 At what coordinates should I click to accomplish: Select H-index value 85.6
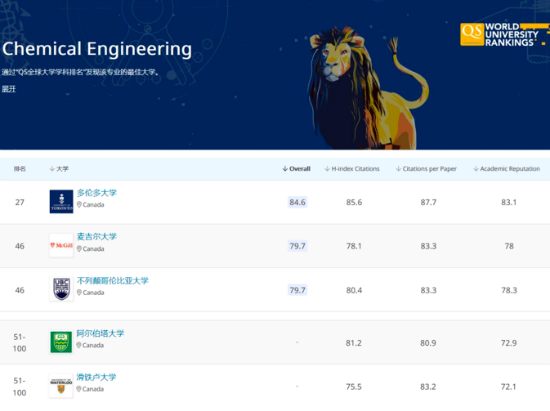(354, 202)
